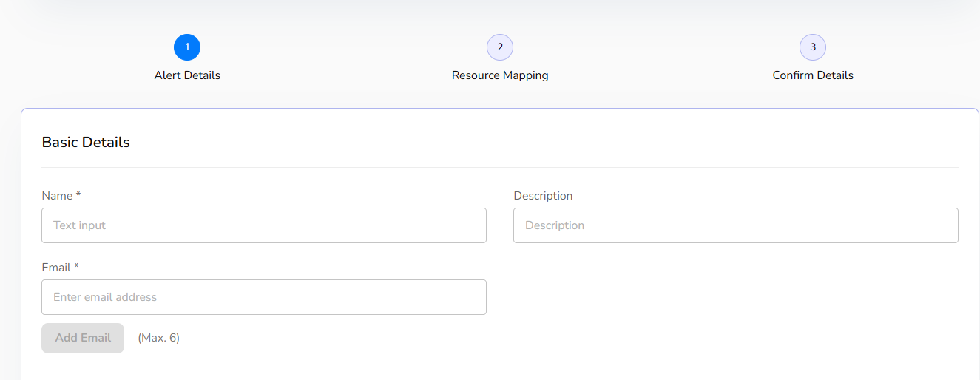980x380 pixels.
Task: Click the Basic Details section heading
Action: tap(86, 143)
